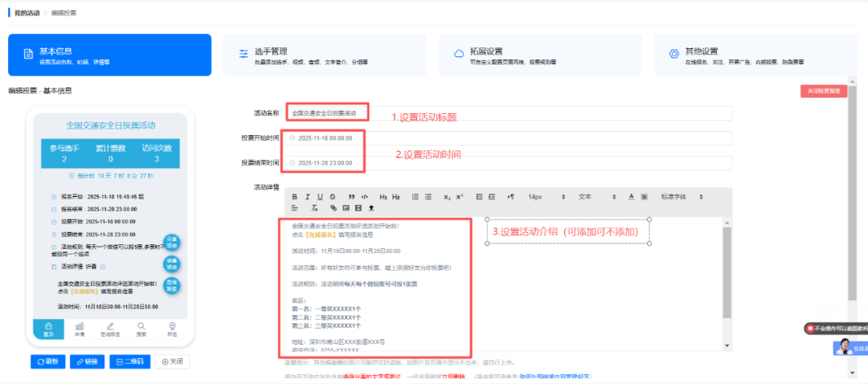
Task: Clear text formatting with the Tx icon
Action: click(314, 208)
